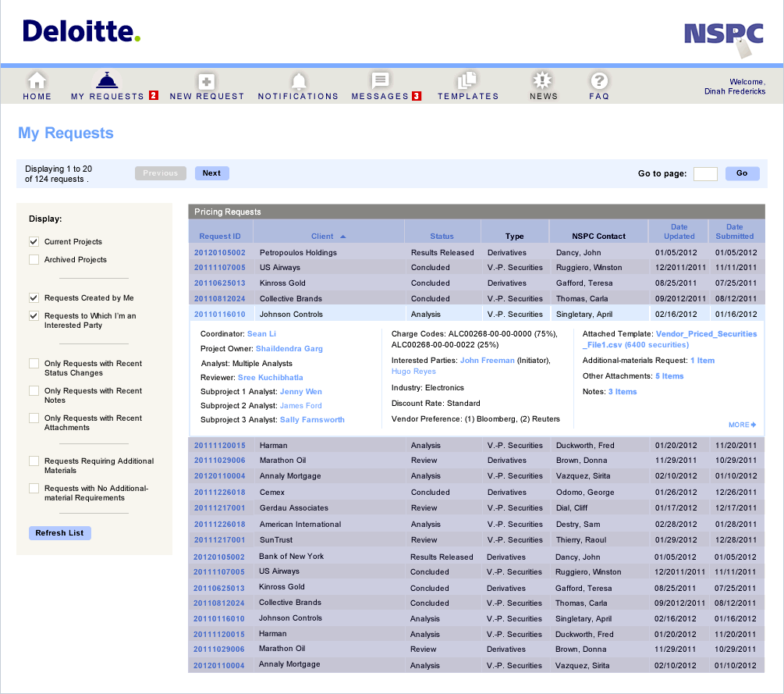Expand details via MORE arrow link
This screenshot has width=784, height=694.
point(742,425)
